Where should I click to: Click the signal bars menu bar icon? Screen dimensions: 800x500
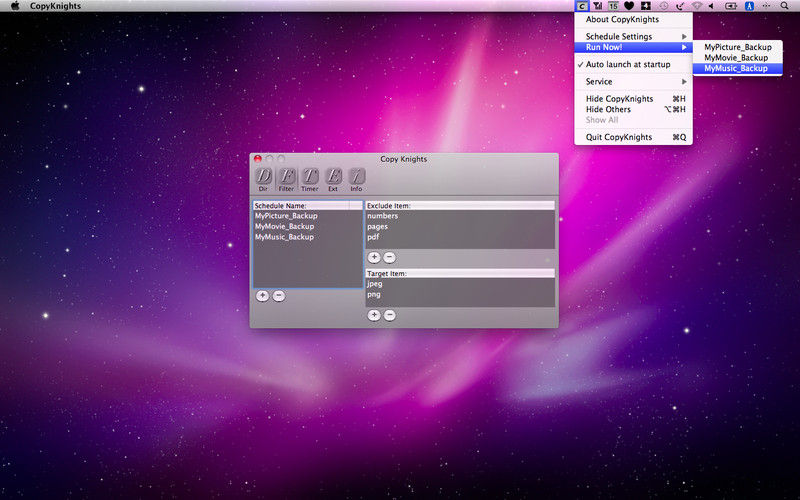click(x=597, y=6)
